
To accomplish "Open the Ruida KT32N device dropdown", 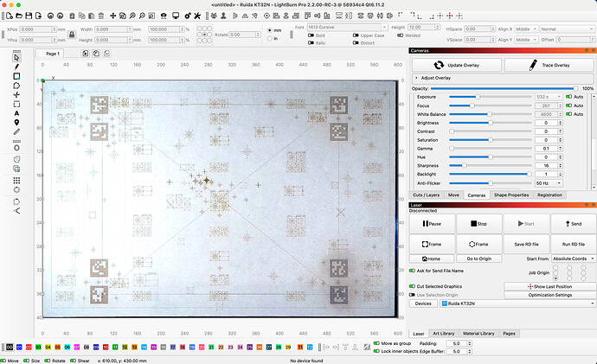I will tap(517, 303).
